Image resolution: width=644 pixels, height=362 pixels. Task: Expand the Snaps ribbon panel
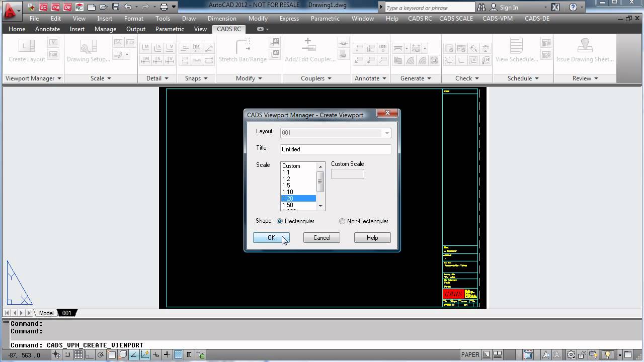(196, 78)
